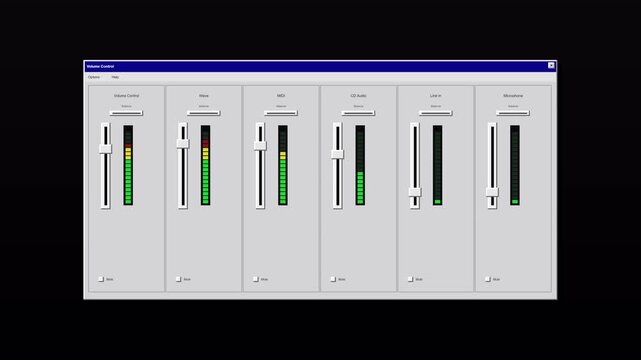Viewport: 641px width, 360px height.
Task: Mute the Volume Control channel
Action: [101, 279]
